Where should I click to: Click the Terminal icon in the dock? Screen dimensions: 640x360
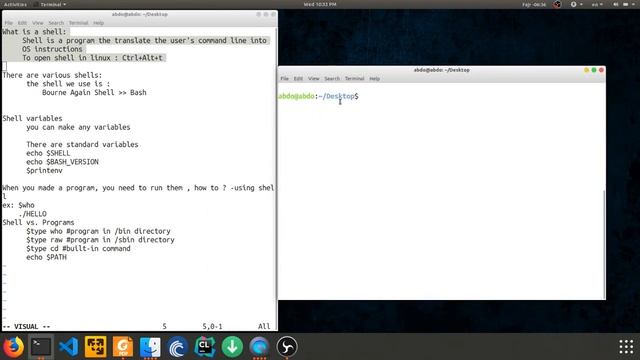pos(41,347)
